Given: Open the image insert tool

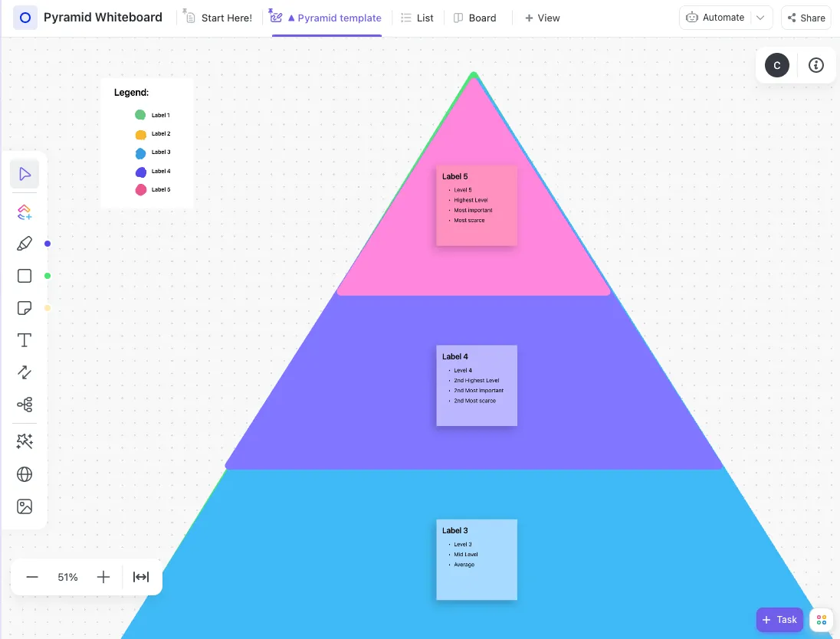Looking at the screenshot, I should [25, 506].
